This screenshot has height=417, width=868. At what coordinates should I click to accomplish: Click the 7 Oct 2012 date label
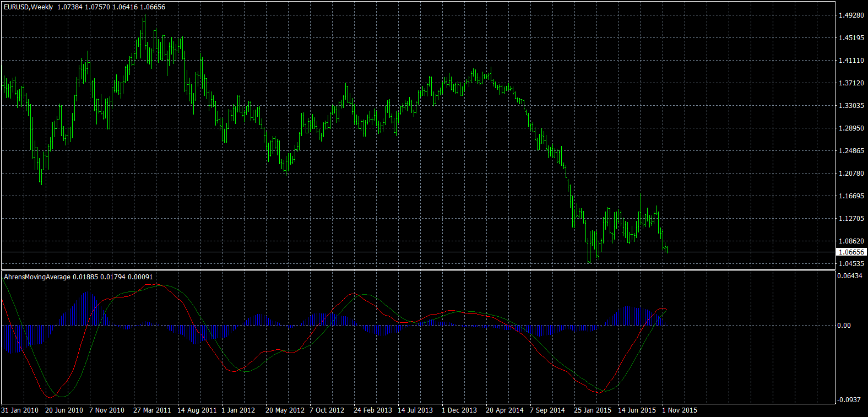[327, 410]
